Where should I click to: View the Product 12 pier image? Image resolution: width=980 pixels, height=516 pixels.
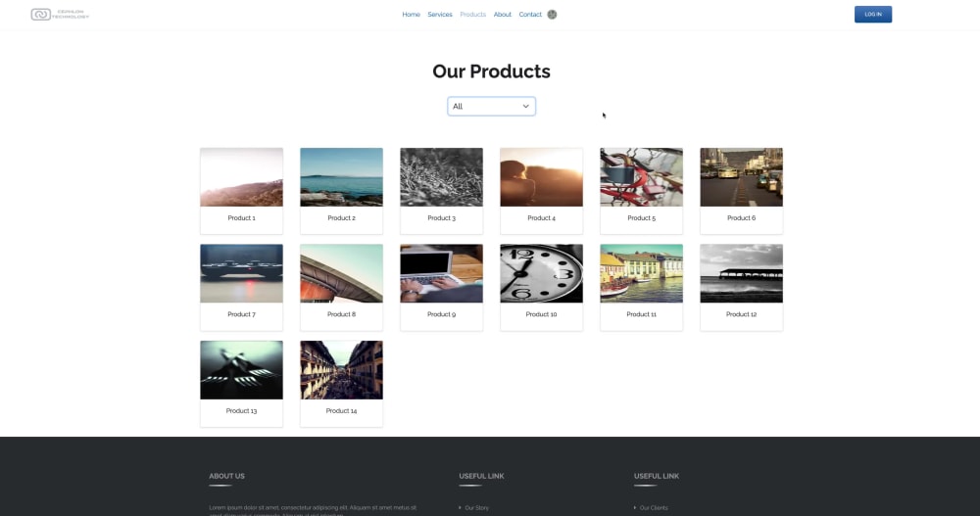click(741, 273)
